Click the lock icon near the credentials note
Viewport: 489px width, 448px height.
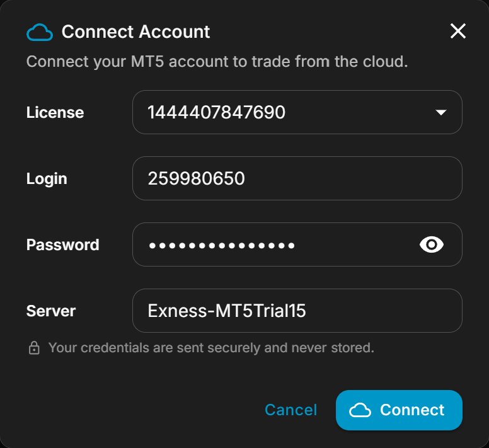click(34, 348)
